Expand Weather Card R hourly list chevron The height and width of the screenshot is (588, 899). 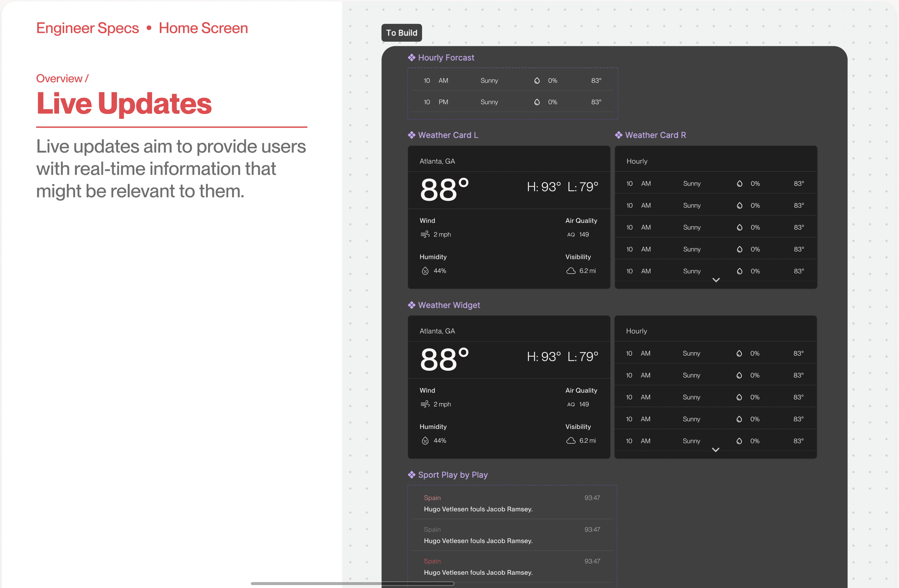(x=716, y=280)
